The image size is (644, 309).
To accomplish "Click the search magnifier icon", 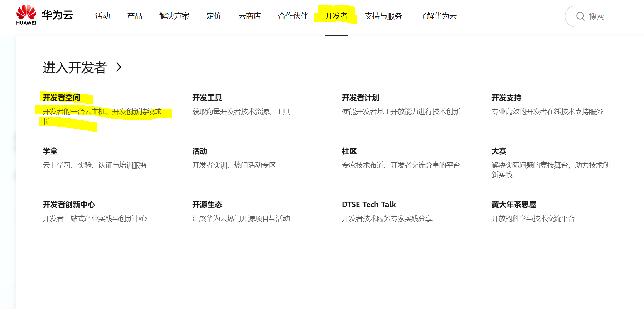I will click(580, 16).
